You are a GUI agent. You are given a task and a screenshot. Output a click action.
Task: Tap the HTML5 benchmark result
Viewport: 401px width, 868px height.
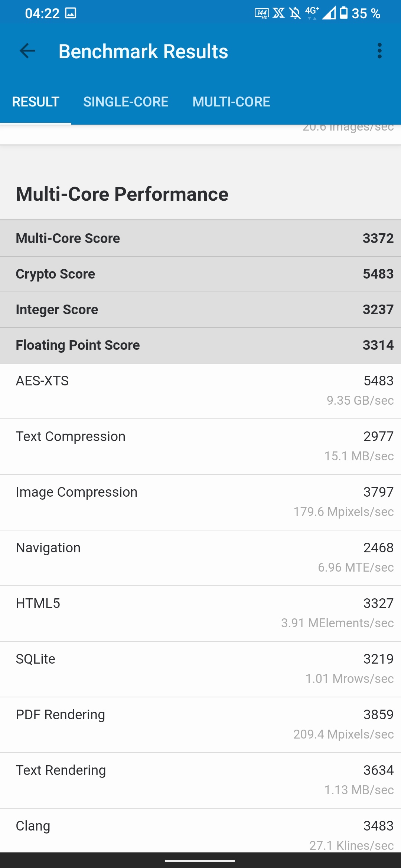(x=200, y=613)
